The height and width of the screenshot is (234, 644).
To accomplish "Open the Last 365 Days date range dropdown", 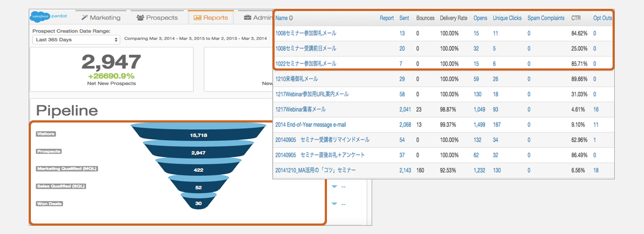I will pyautogui.click(x=76, y=40).
